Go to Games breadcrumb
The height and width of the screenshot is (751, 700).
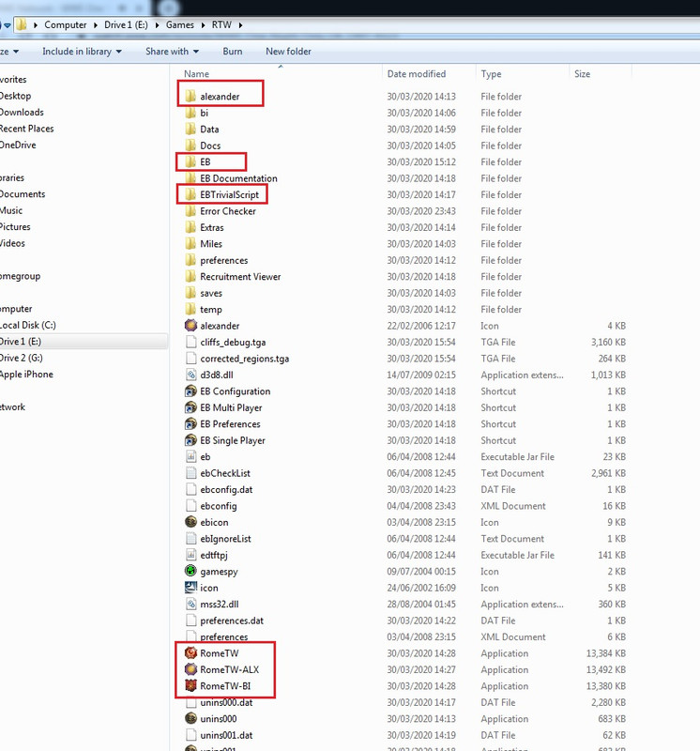(x=180, y=25)
